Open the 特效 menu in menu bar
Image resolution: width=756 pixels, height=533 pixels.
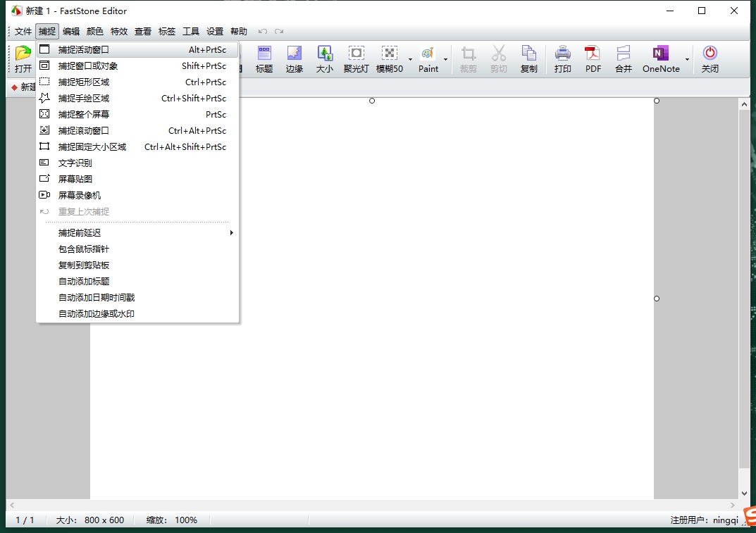tap(119, 32)
